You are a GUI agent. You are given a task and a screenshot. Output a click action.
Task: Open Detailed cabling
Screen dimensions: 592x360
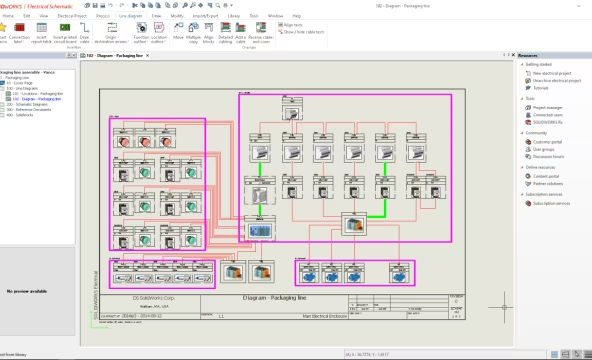tap(225, 32)
